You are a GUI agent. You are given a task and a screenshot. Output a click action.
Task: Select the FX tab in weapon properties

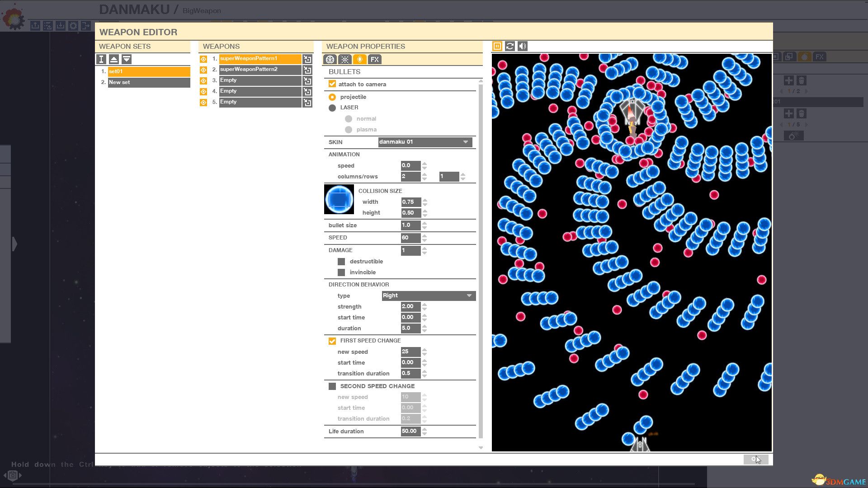375,59
